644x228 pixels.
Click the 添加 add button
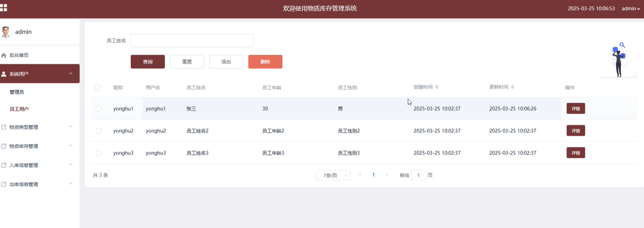[x=226, y=62]
